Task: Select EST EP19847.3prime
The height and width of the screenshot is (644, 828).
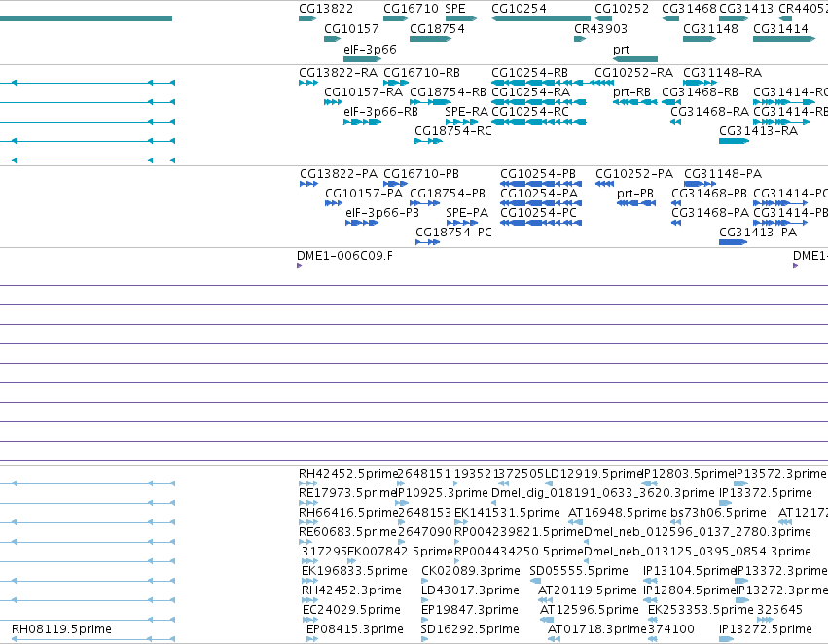Action: [x=424, y=620]
